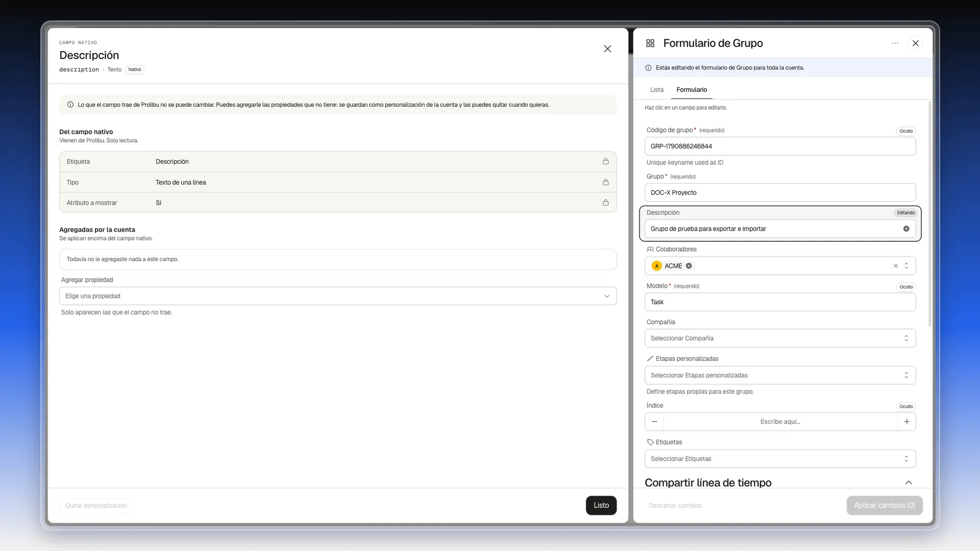Screen dimensions: 980x551
Task: Switch to the Lista tab
Action: (x=656, y=90)
